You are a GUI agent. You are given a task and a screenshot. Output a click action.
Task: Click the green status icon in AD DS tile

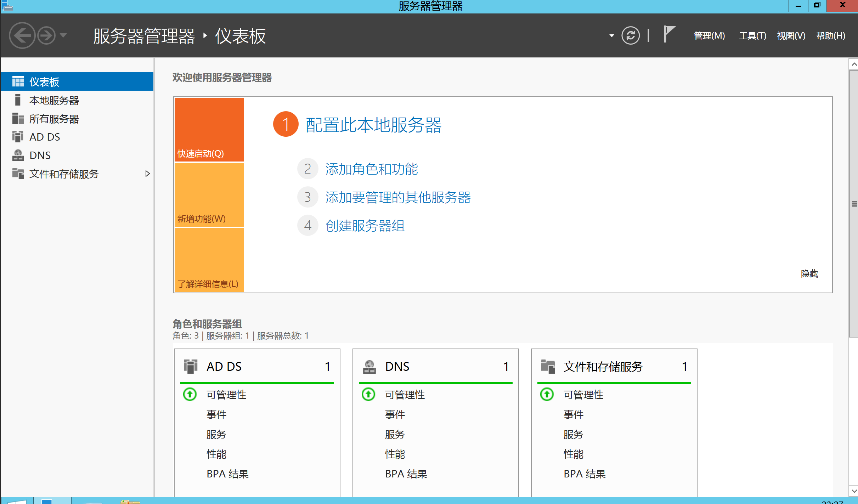pos(190,394)
